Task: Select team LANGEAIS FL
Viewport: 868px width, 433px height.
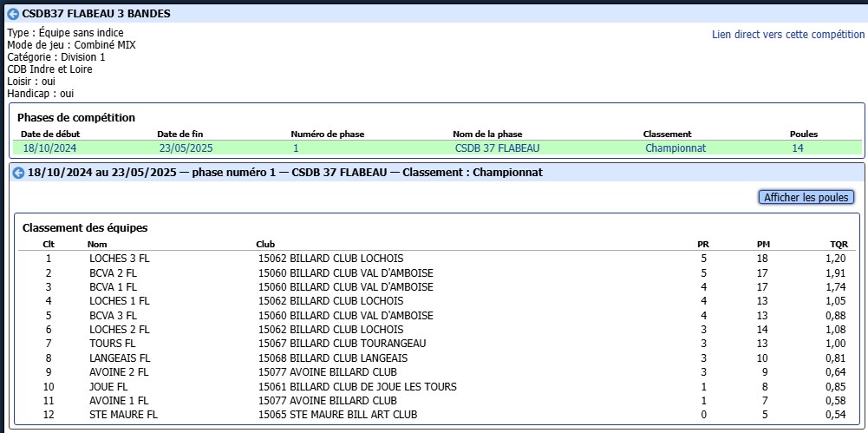Action: (x=120, y=358)
